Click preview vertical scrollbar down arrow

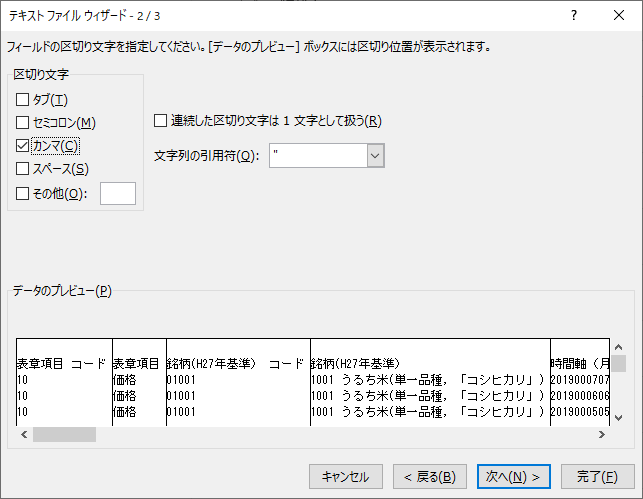[x=618, y=417]
